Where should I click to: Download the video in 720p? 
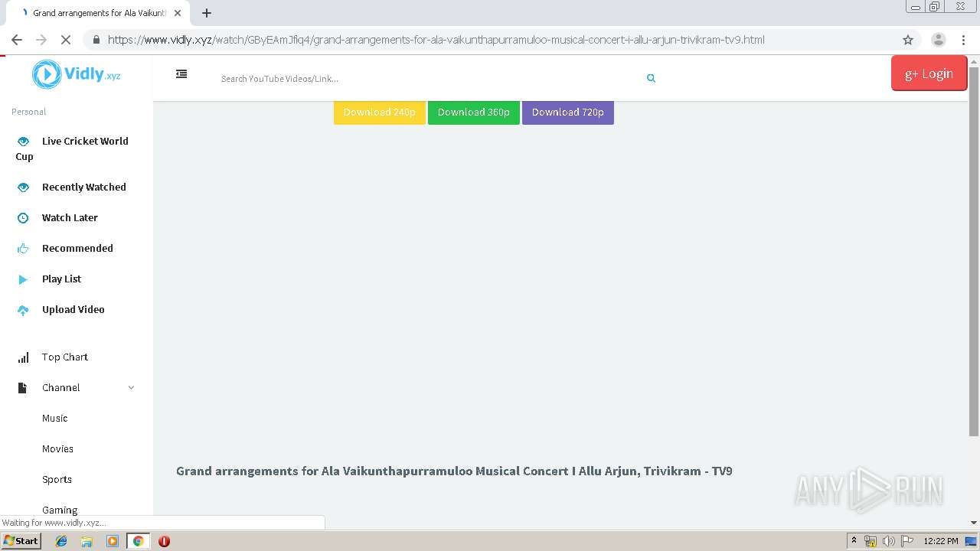[x=568, y=112]
